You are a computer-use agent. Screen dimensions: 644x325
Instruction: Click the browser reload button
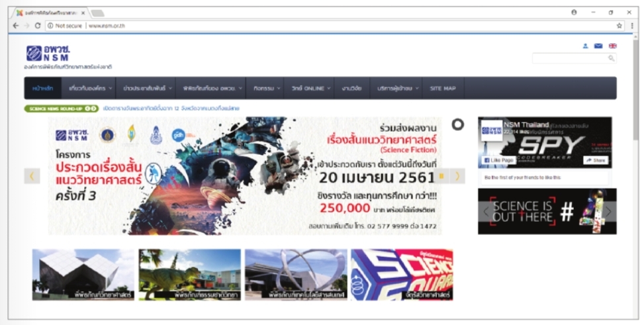pos(38,26)
